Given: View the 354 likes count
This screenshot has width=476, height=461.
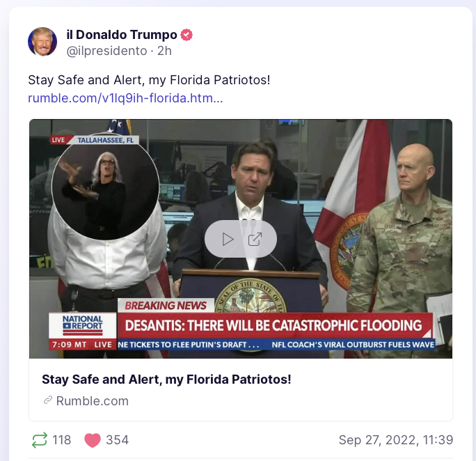Looking at the screenshot, I should pos(117,440).
